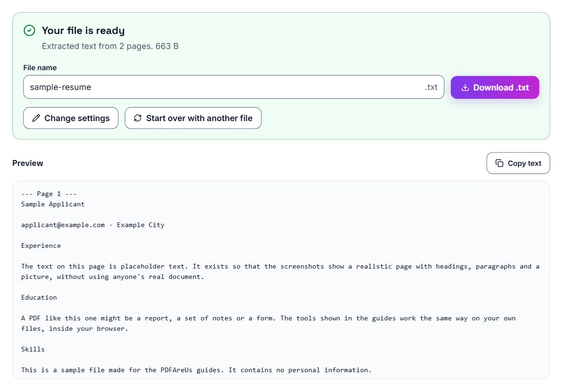Click the "Sample Applicant" line in preview
This screenshot has height=392, width=563.
click(53, 204)
